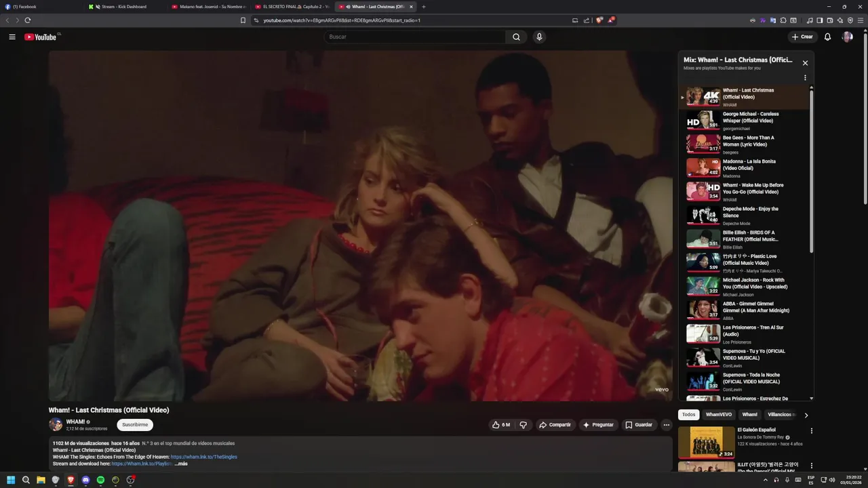
Task: Close the Mix playlist panel
Action: point(805,63)
